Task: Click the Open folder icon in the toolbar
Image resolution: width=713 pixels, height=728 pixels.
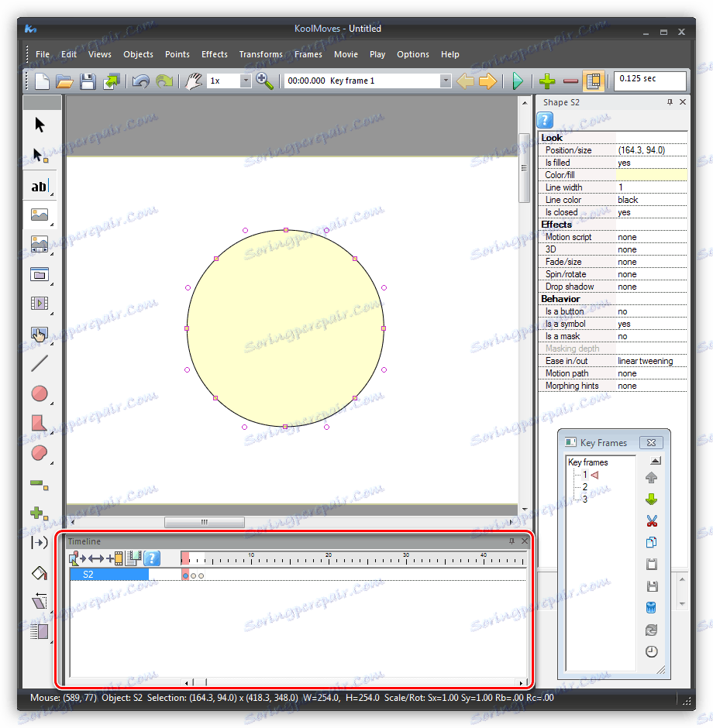Action: click(x=64, y=81)
